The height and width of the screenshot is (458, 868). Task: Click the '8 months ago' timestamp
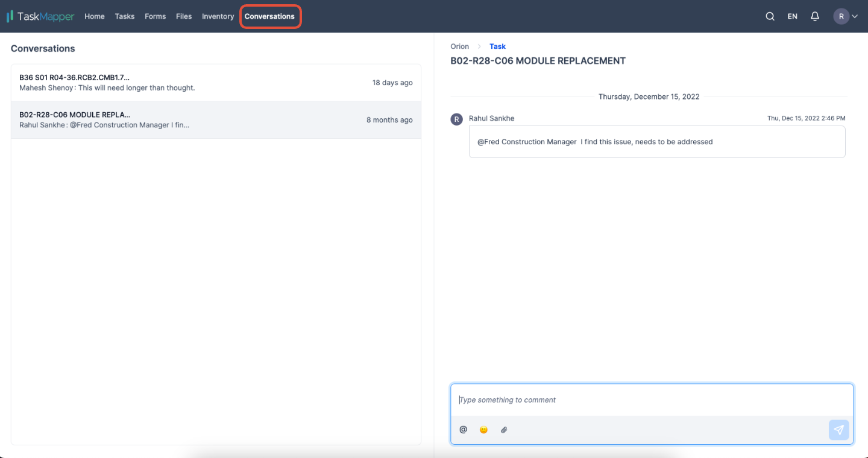tap(389, 120)
